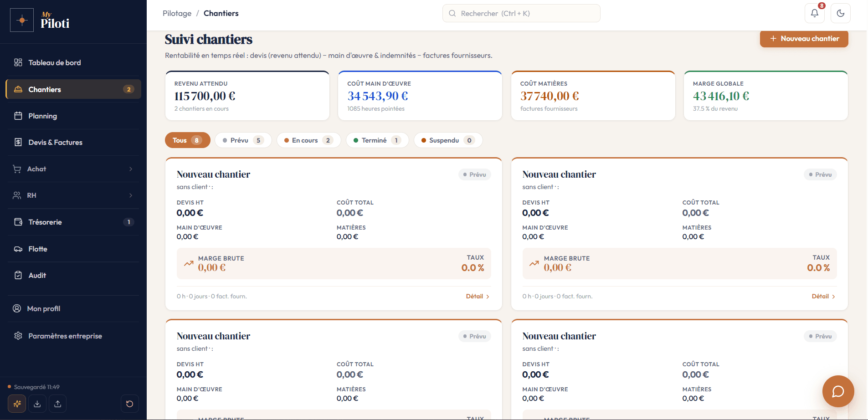
Task: Filter chantiers by En cours status
Action: coord(308,140)
